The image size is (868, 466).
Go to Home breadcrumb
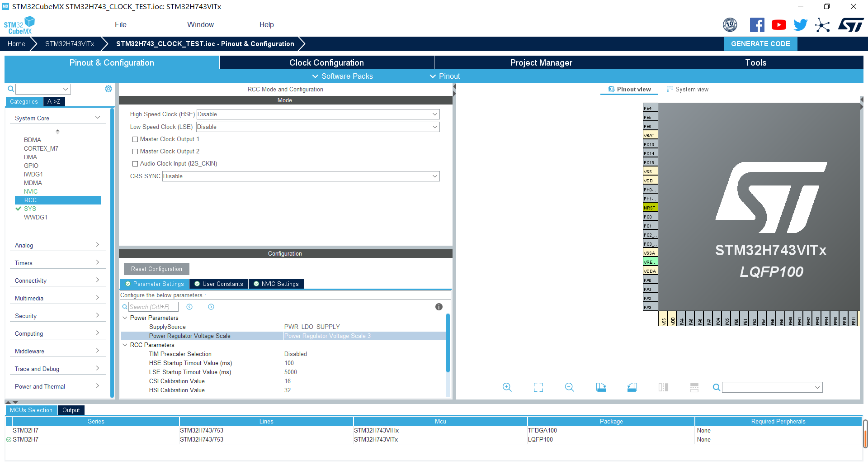16,44
